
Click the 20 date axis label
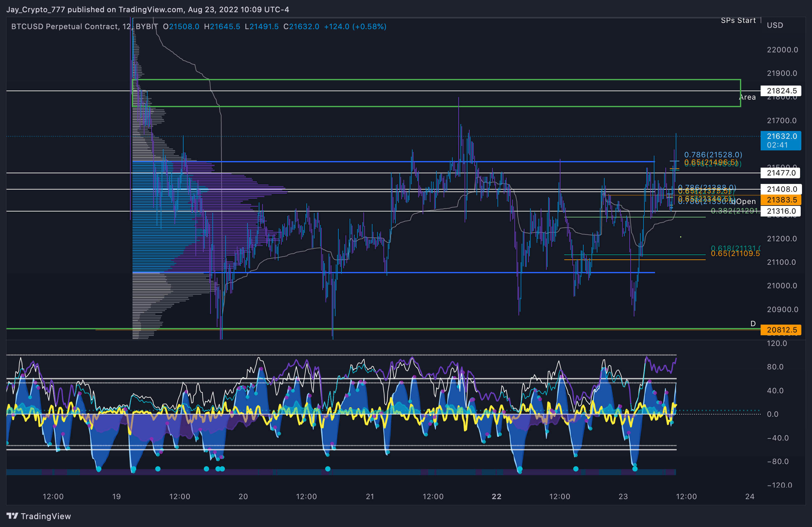tap(243, 497)
